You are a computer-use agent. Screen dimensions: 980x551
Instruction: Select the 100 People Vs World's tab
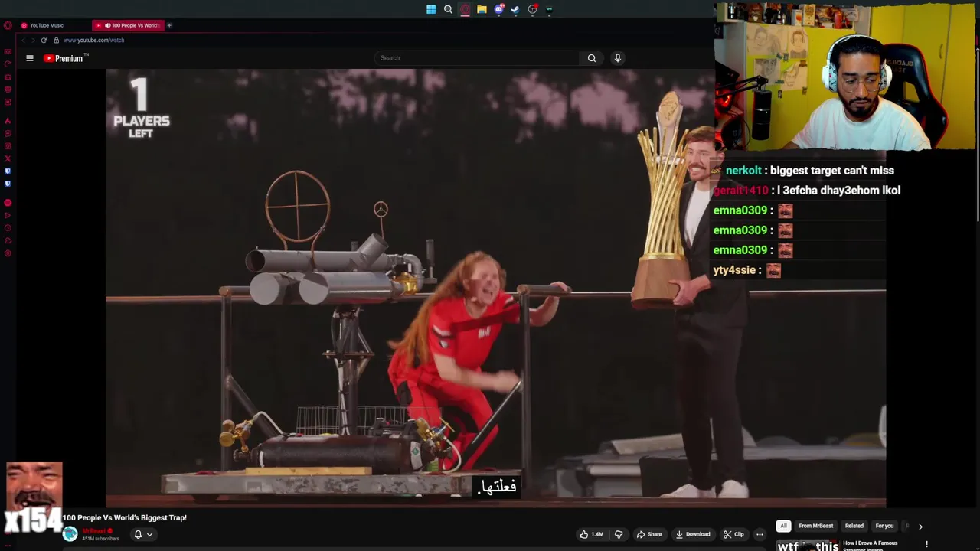pos(130,25)
